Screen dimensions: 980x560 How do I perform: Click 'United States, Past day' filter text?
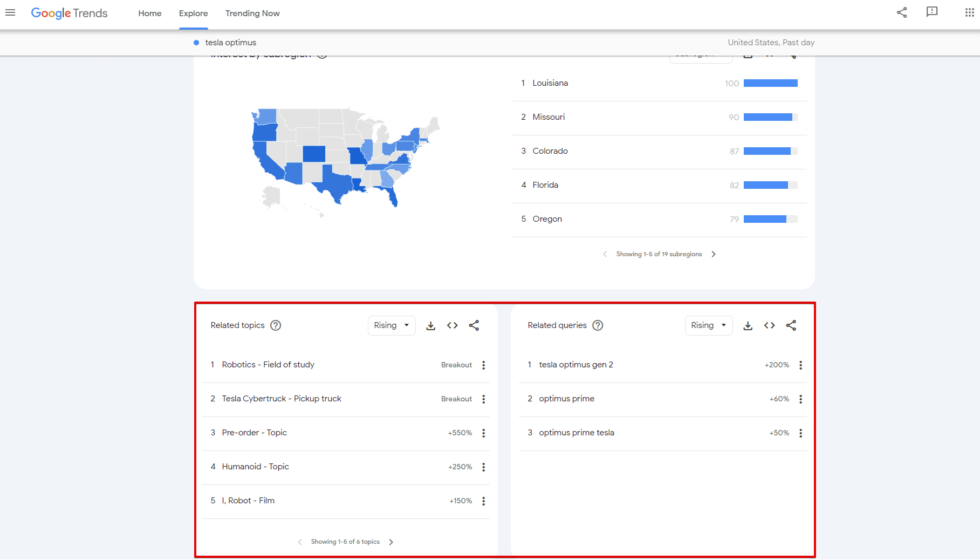pos(771,43)
